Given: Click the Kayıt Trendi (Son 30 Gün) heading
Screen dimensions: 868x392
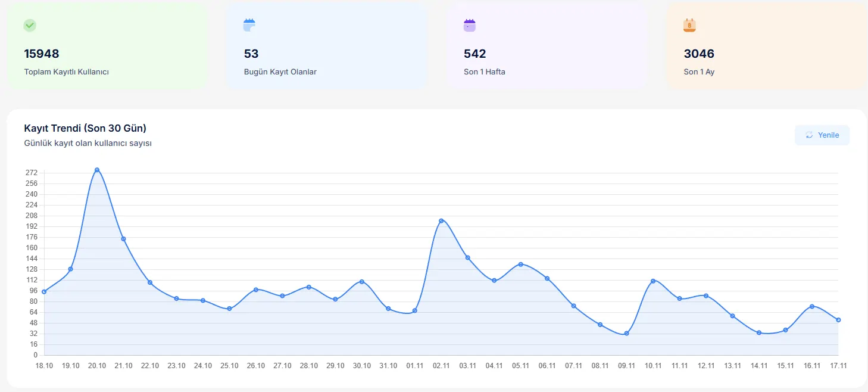Looking at the screenshot, I should [x=85, y=128].
